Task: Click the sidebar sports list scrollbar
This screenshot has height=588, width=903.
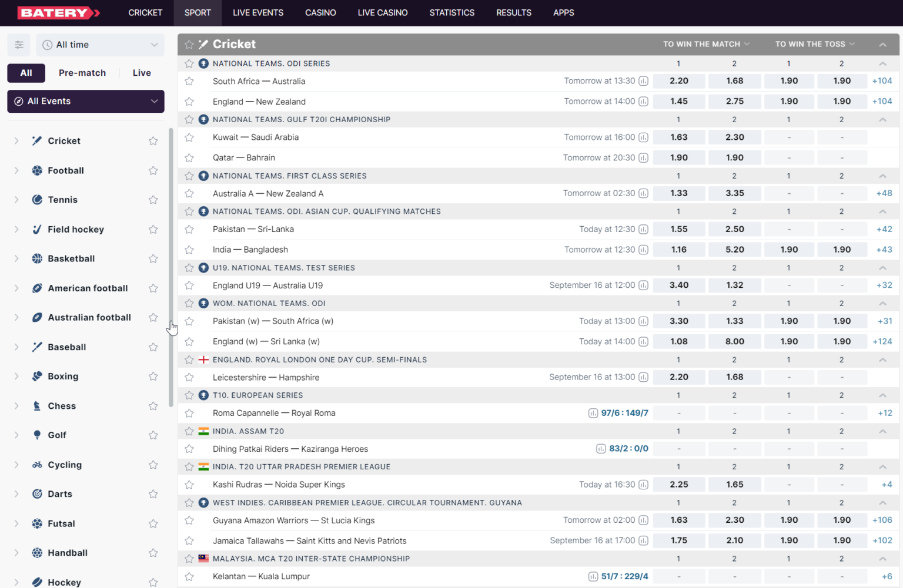Action: 171,267
